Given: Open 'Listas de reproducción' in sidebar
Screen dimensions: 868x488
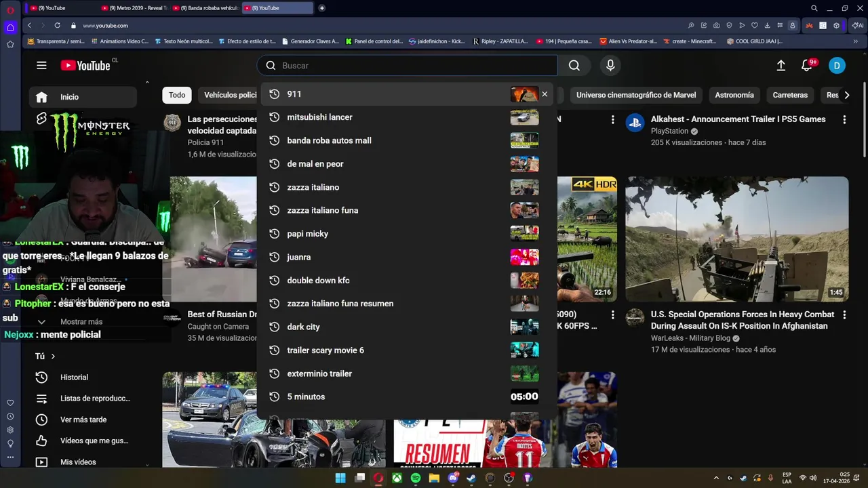Looking at the screenshot, I should [83, 399].
